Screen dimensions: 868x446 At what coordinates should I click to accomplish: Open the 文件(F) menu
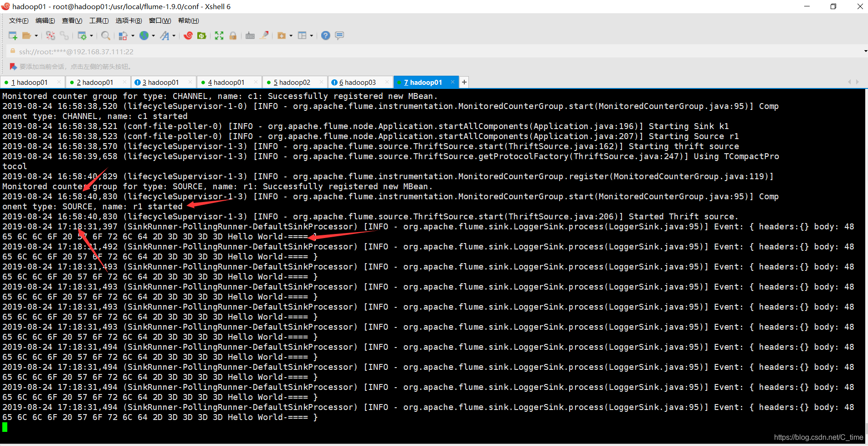tap(19, 21)
